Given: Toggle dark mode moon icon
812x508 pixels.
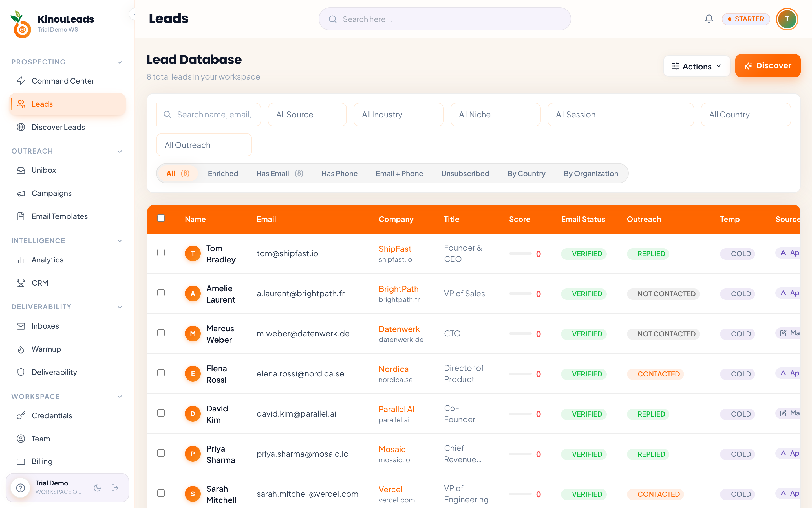Looking at the screenshot, I should tap(97, 488).
